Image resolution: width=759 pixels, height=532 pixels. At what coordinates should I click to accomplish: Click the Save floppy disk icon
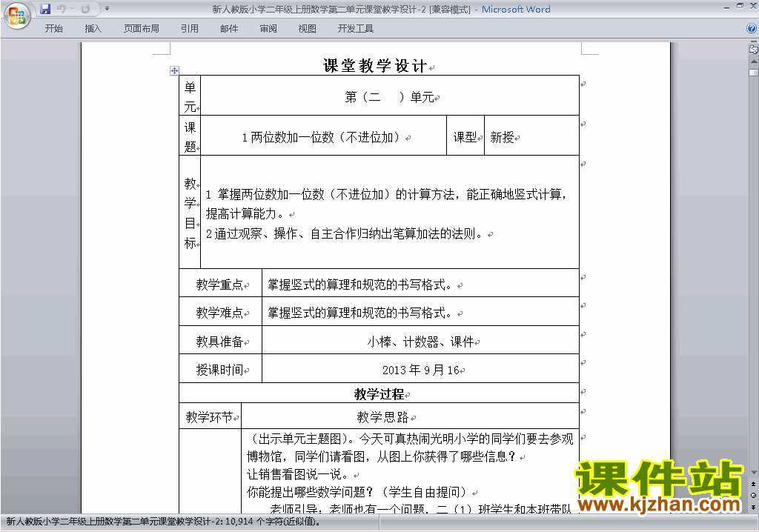(x=45, y=9)
